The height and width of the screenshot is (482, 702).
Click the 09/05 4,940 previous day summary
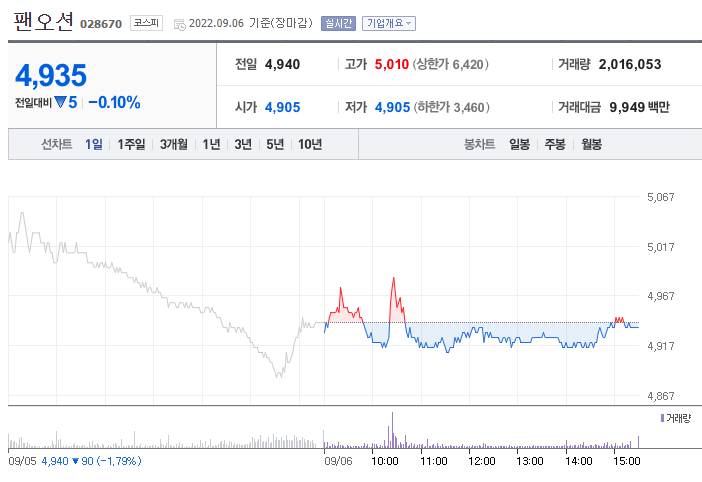[75, 461]
